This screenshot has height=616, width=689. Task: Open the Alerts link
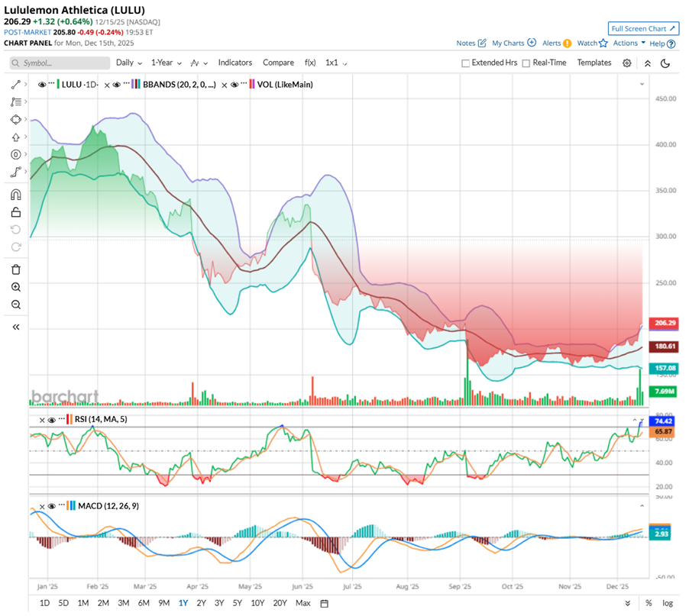[557, 43]
